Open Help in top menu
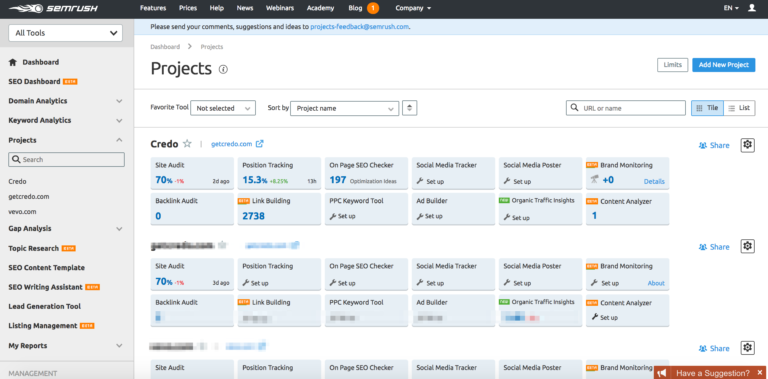Viewport: 768px width, 379px height. click(x=216, y=8)
